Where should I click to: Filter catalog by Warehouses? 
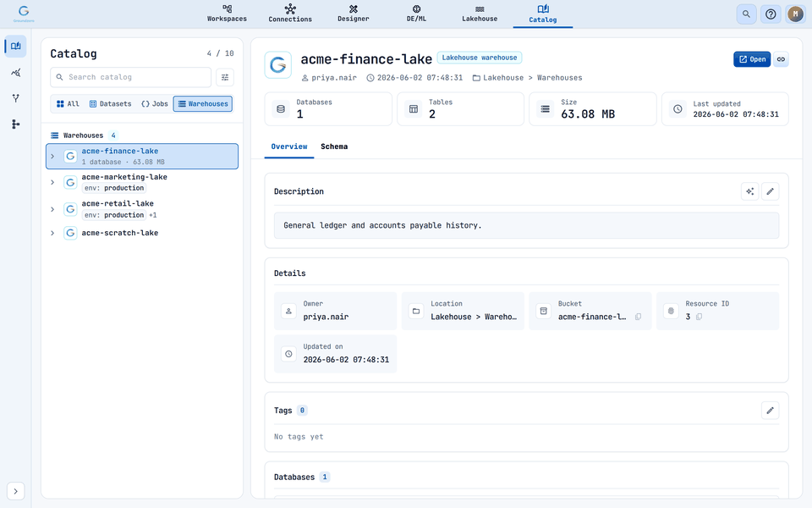click(203, 104)
